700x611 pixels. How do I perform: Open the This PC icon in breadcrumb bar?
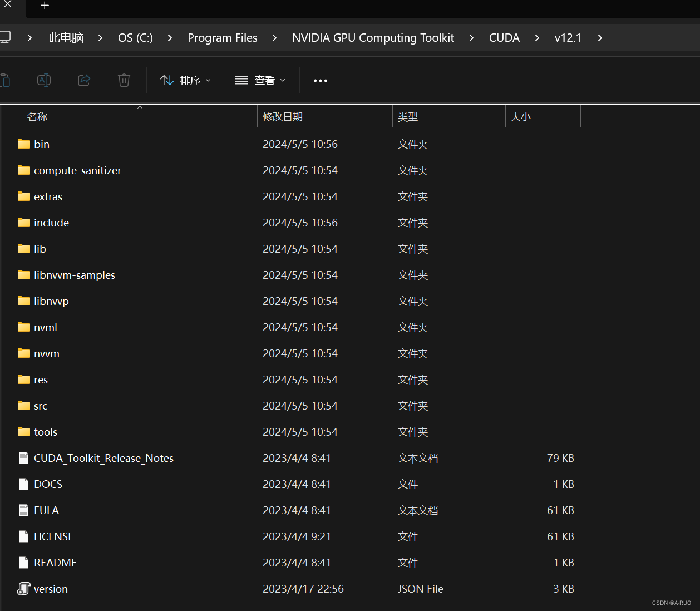(65, 37)
